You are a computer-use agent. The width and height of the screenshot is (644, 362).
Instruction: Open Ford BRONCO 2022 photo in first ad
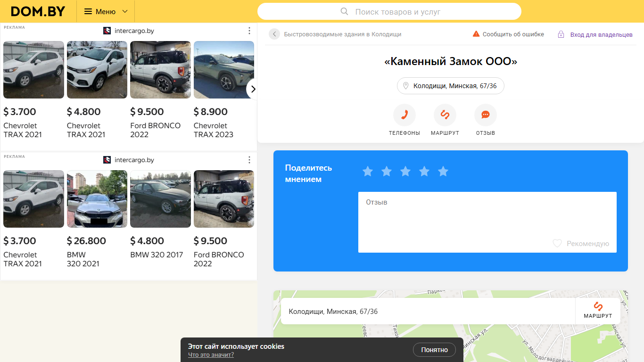[x=160, y=70]
